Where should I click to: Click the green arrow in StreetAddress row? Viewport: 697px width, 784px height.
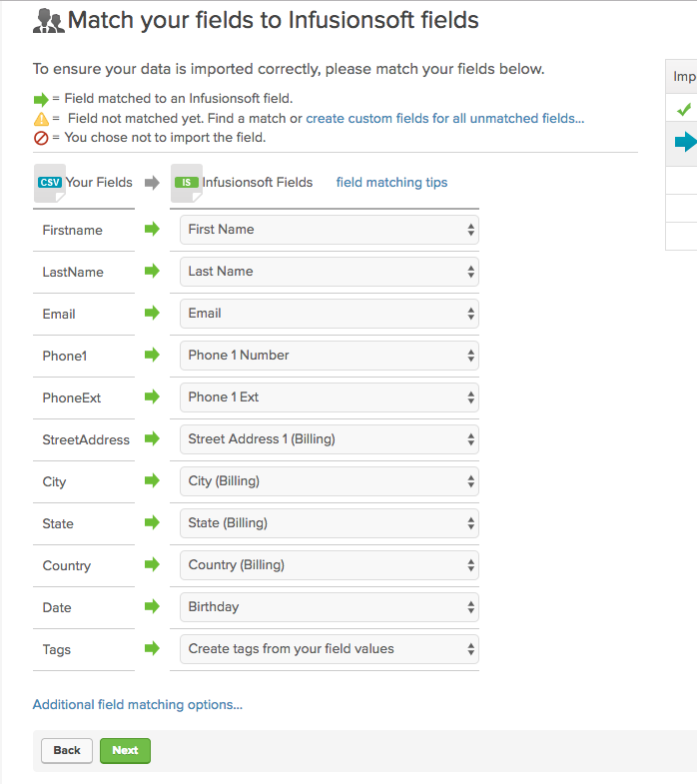(152, 439)
